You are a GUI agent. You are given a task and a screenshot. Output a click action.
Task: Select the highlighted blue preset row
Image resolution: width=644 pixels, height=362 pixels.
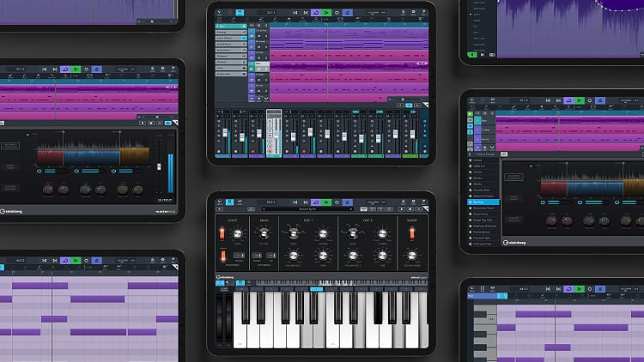point(483,202)
